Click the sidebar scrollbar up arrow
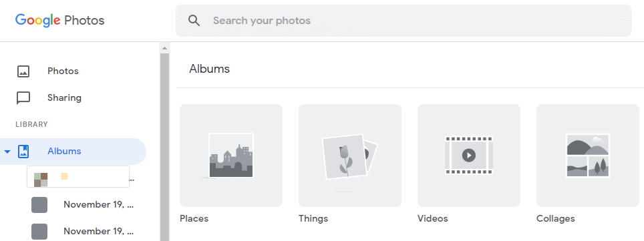 (164, 48)
